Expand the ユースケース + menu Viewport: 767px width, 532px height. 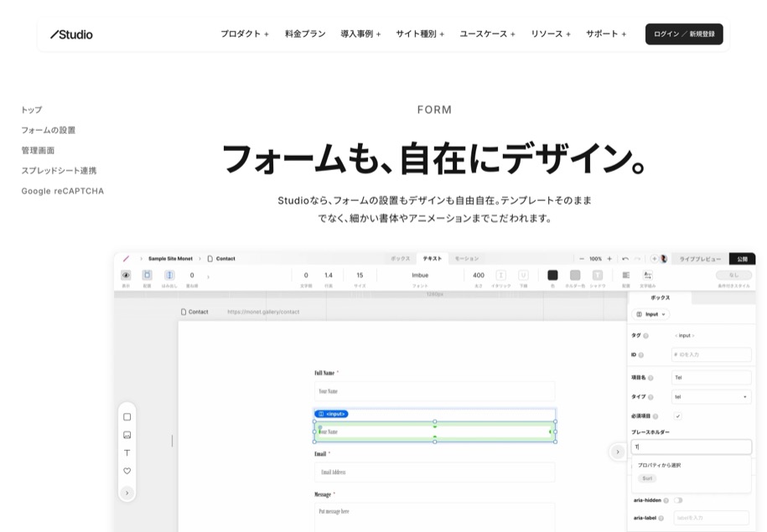(x=488, y=34)
